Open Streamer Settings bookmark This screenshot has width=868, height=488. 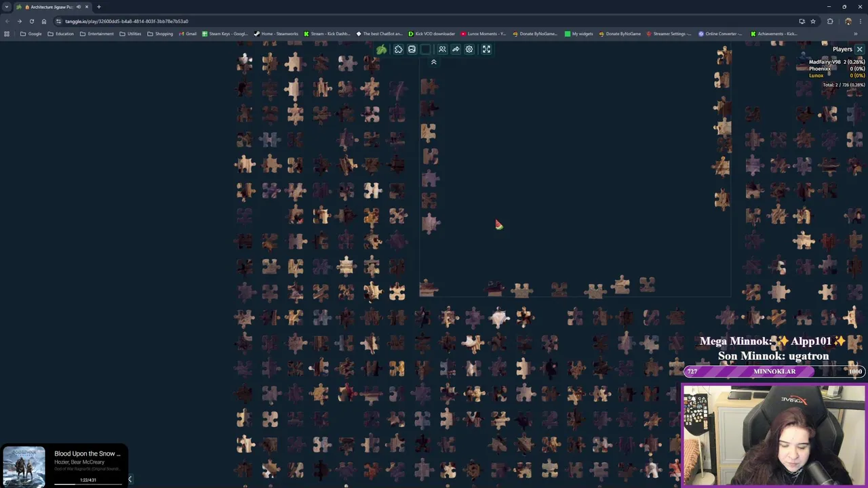coord(669,34)
